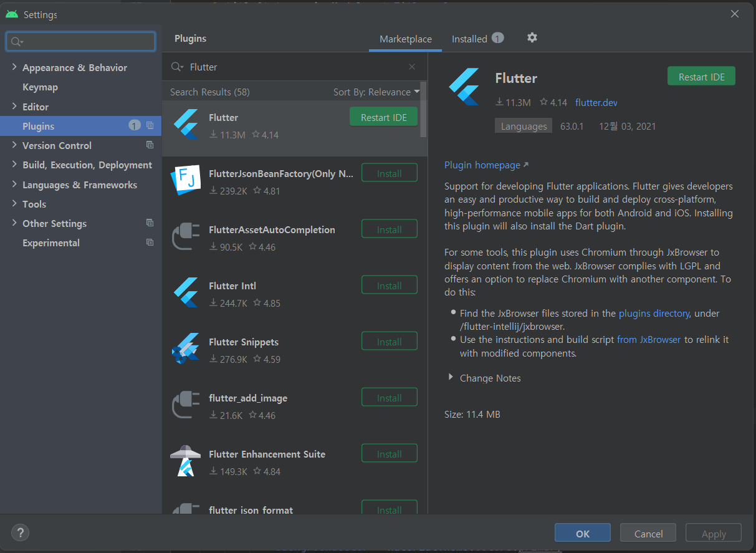The height and width of the screenshot is (553, 756).
Task: Clear the Flutter plugin search text
Action: coord(412,67)
